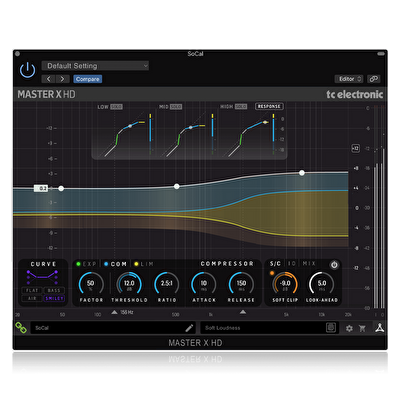Switch to the IO tab
The width and height of the screenshot is (400, 400).
click(292, 264)
